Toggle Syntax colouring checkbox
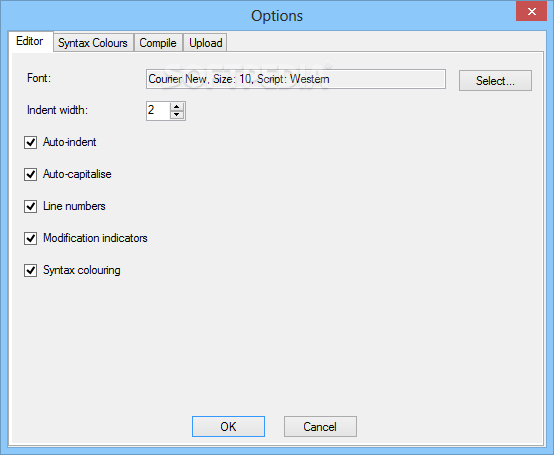Image resolution: width=554 pixels, height=455 pixels. point(30,271)
